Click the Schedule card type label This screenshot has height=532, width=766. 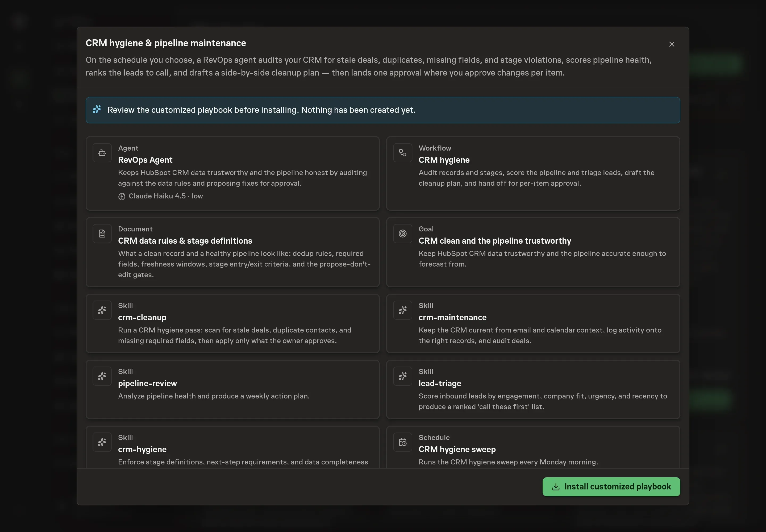(434, 438)
